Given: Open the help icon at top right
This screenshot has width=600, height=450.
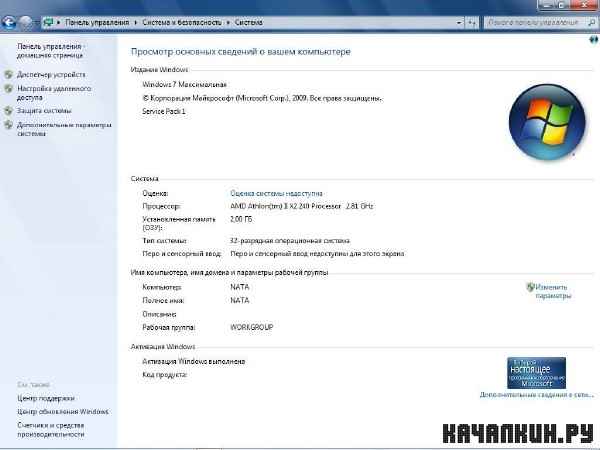Looking at the screenshot, I should click(x=594, y=40).
